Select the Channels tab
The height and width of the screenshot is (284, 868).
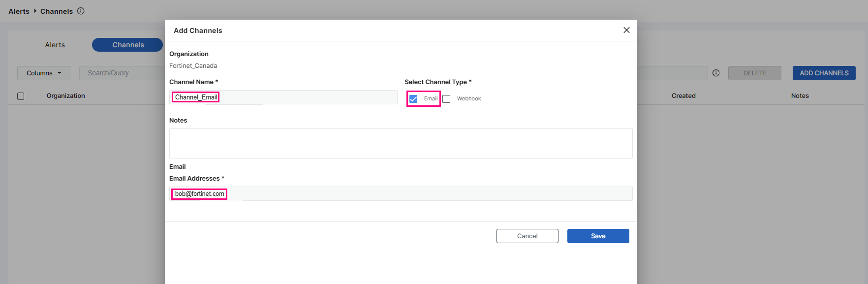pos(127,45)
